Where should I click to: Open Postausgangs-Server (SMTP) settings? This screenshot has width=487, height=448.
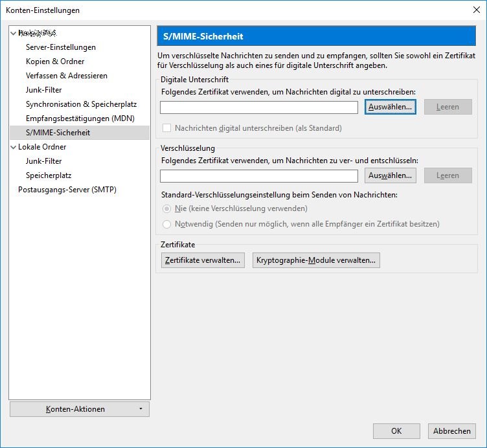point(67,190)
